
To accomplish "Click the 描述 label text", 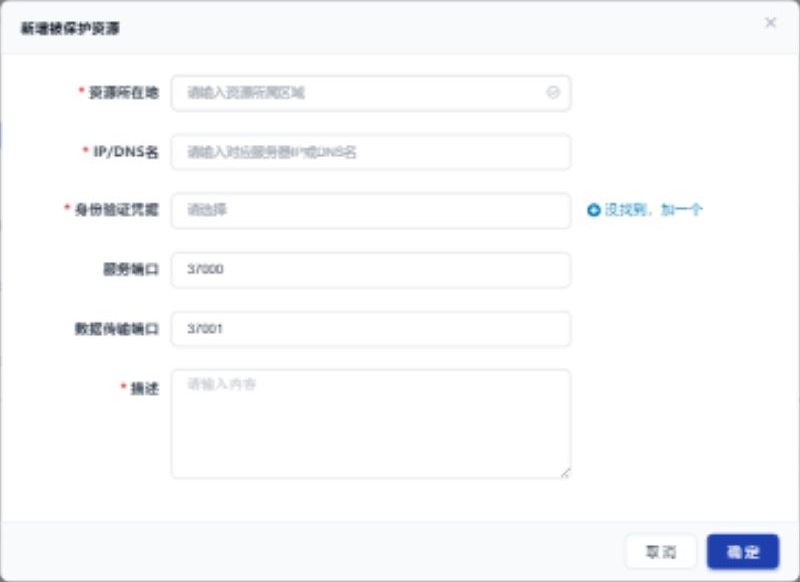I will [x=145, y=389].
